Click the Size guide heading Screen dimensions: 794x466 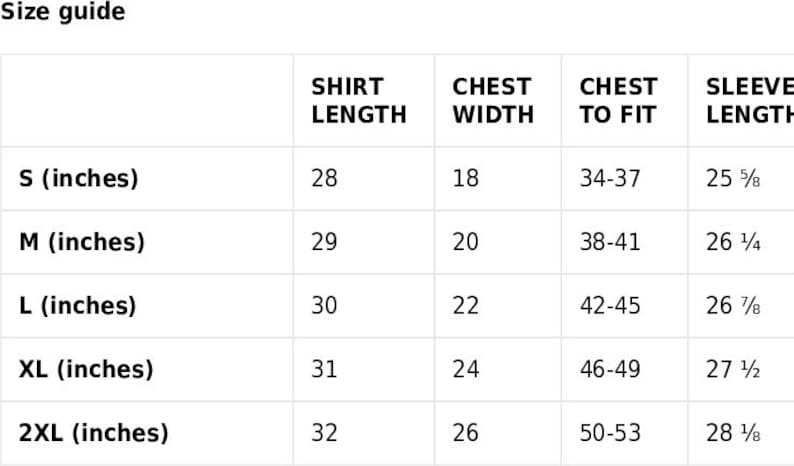pos(63,13)
